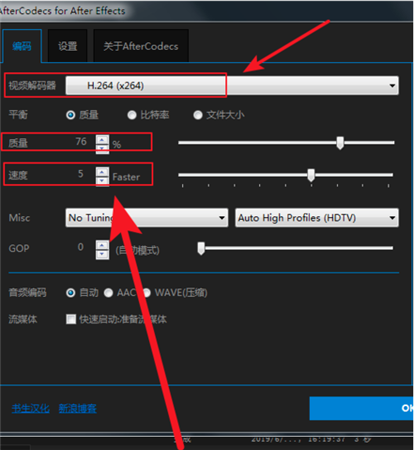Image resolution: width=414 pixels, height=450 pixels.
Task: Increase 速度 value with up stepper arrow
Action: pyautogui.click(x=102, y=172)
